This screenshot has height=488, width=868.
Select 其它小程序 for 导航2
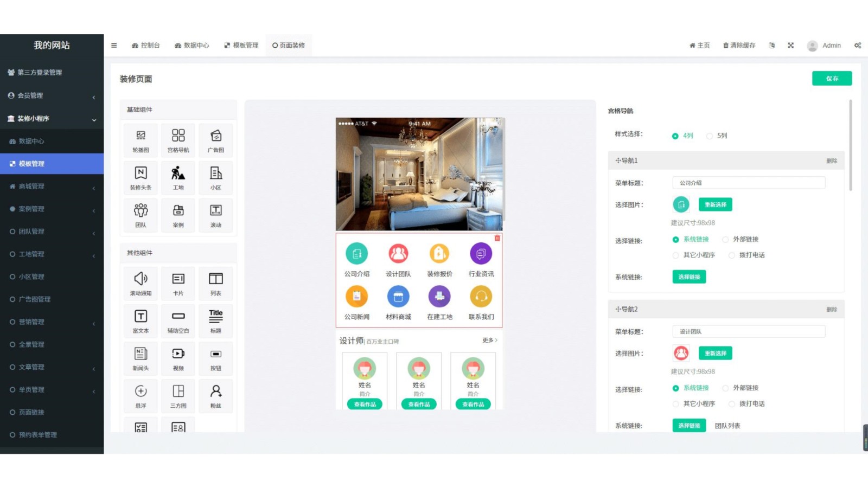tap(694, 404)
